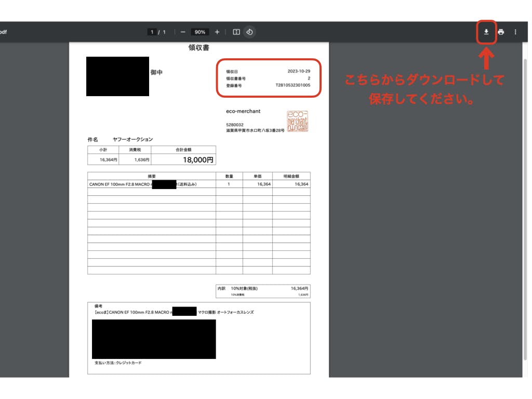Image resolution: width=532 pixels, height=399 pixels.
Task: Select registration number T2810532301005
Action: [x=293, y=85]
